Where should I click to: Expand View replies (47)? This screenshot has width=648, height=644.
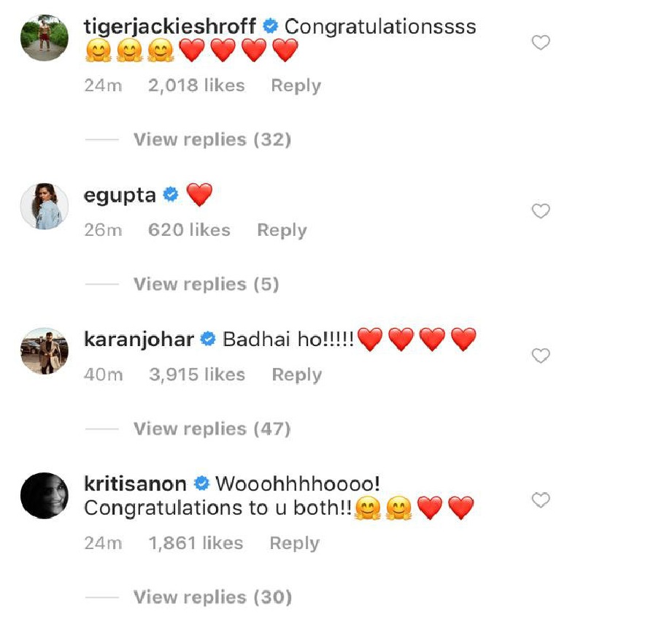click(x=212, y=429)
